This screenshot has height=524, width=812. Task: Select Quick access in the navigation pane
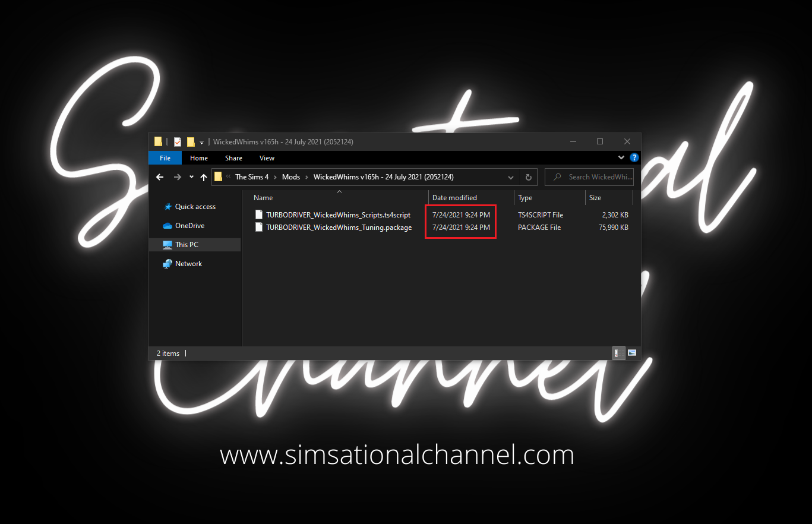tap(195, 207)
